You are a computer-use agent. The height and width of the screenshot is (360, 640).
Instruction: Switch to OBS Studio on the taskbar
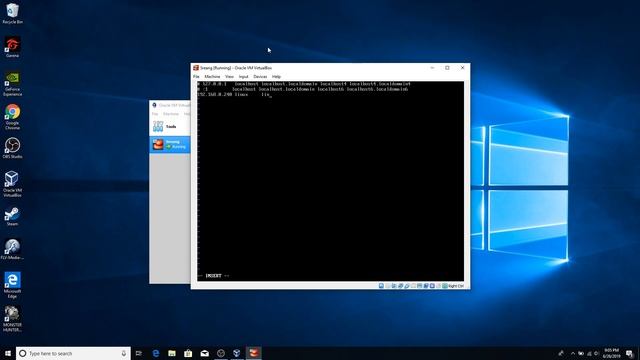(221, 353)
